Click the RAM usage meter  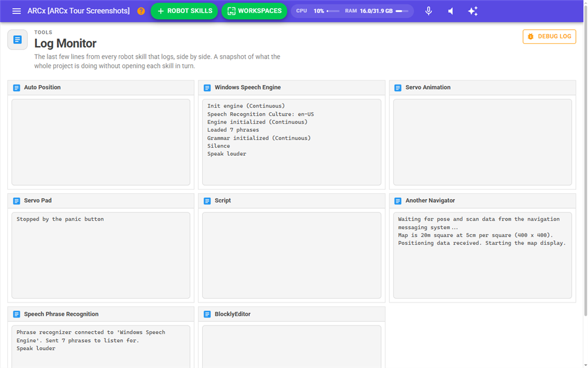click(x=377, y=11)
